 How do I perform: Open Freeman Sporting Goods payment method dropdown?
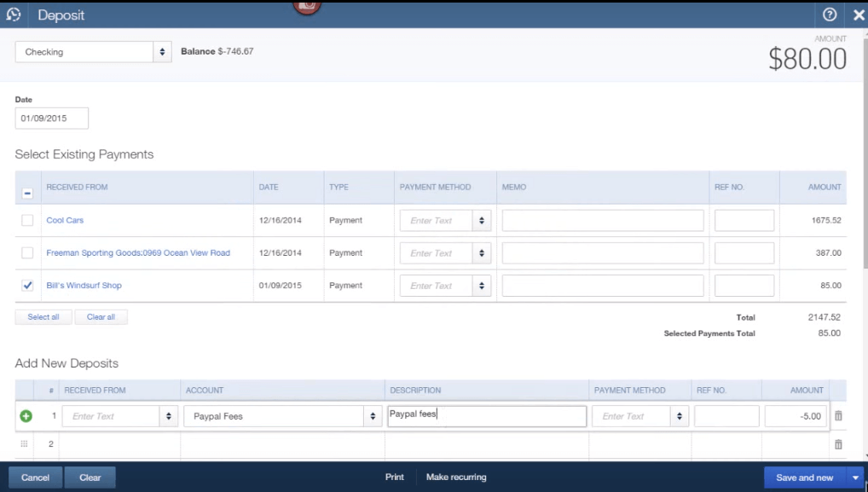pos(482,253)
